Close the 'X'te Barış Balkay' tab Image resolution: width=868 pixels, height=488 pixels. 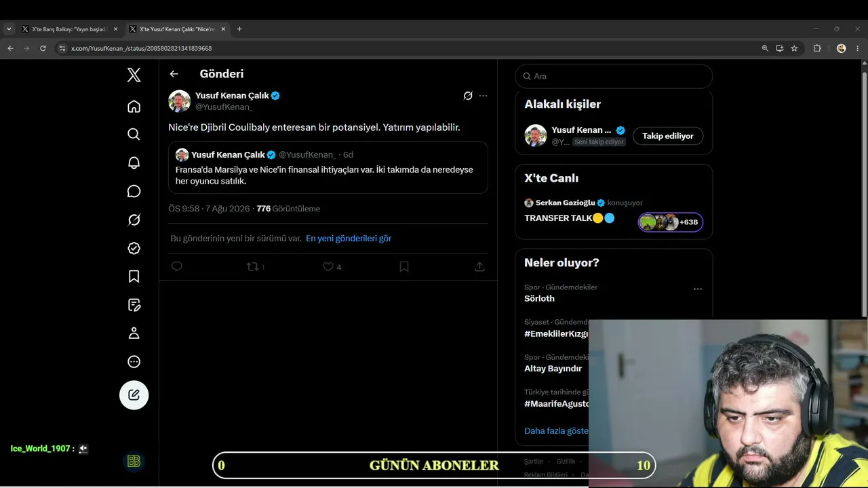coord(115,29)
